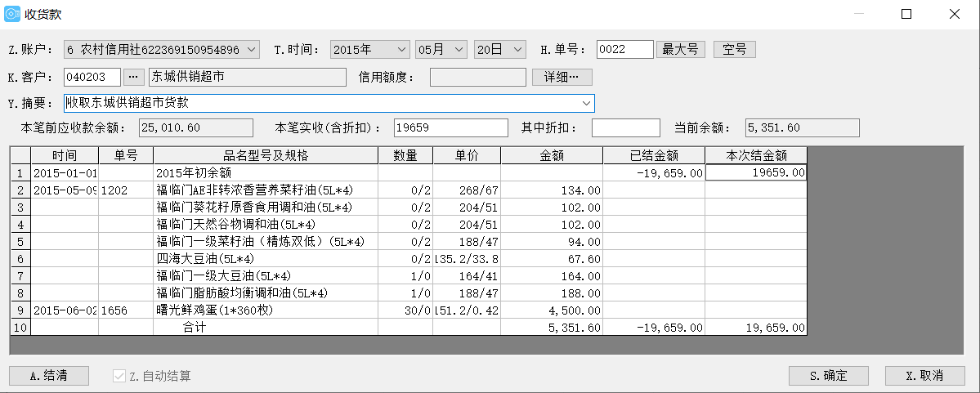Click the 空号 button

coord(734,49)
